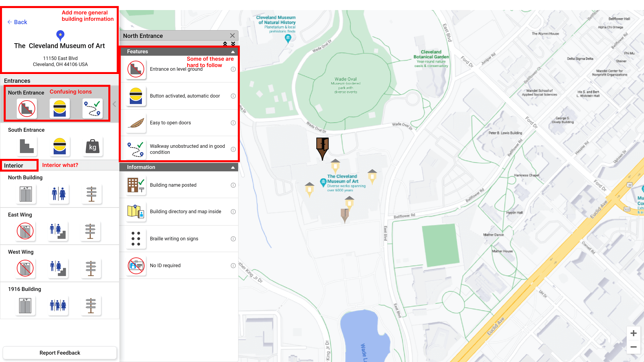Select the South Entrance weight/kg icon
644x362 pixels.
click(92, 146)
